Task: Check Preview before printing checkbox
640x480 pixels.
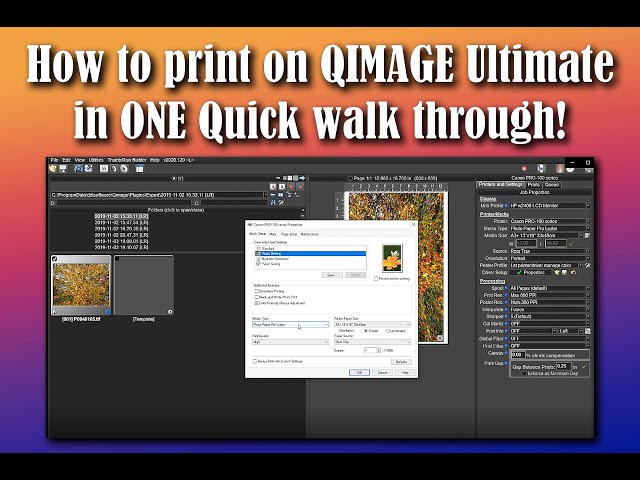Action: (x=376, y=278)
